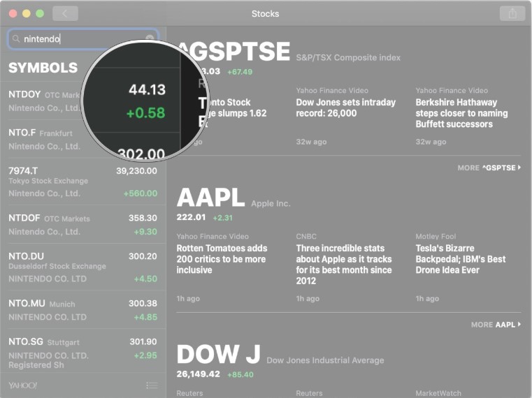This screenshot has height=398, width=532.
Task: Select the NTDOY OTC Markets result
Action: coord(83,101)
